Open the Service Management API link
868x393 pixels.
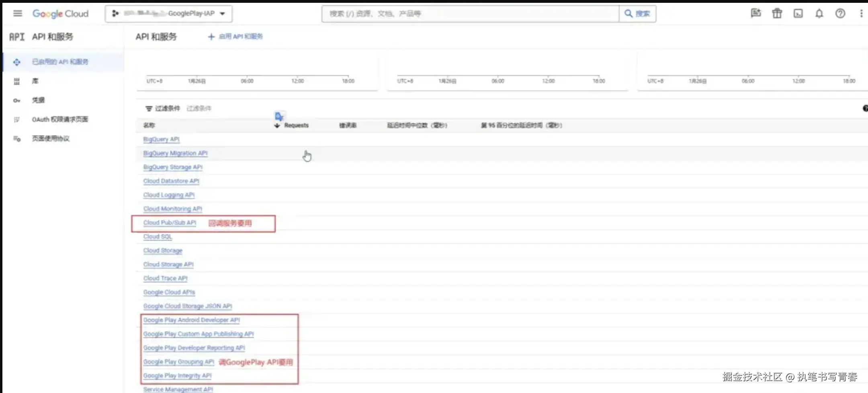click(x=178, y=389)
